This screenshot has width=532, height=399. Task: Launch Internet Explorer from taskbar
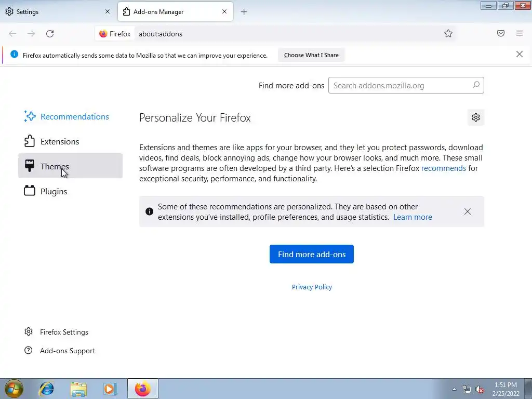click(x=46, y=389)
